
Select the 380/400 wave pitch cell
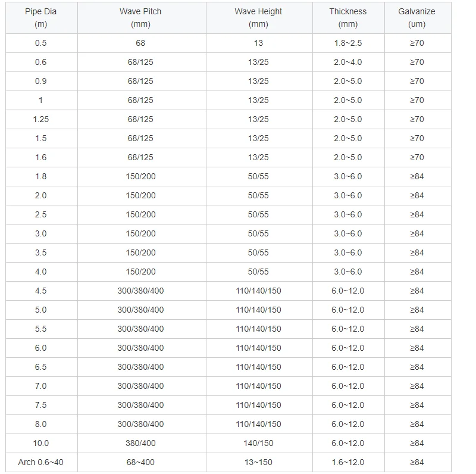(140, 443)
